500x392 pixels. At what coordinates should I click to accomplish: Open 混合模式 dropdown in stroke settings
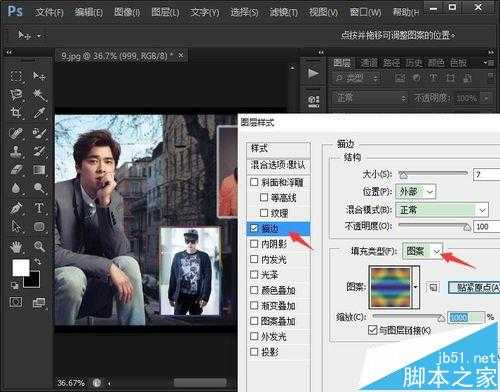click(442, 210)
